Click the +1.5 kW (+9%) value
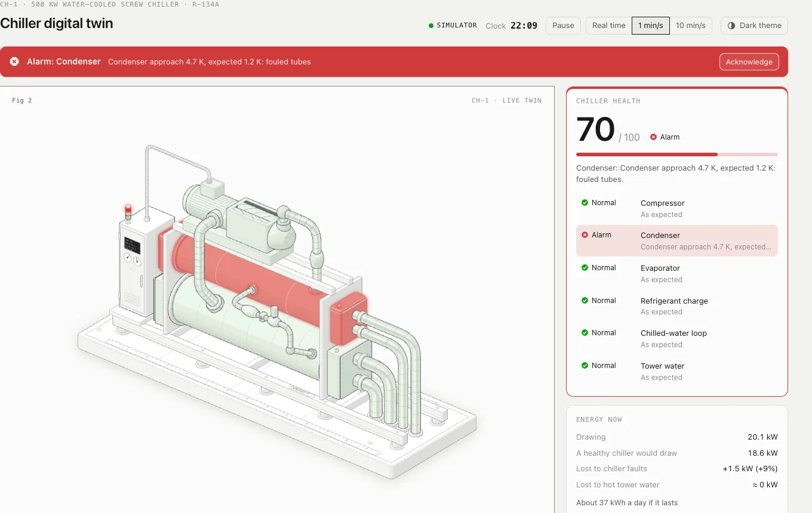Viewport: 812px width, 513px height. (750, 468)
